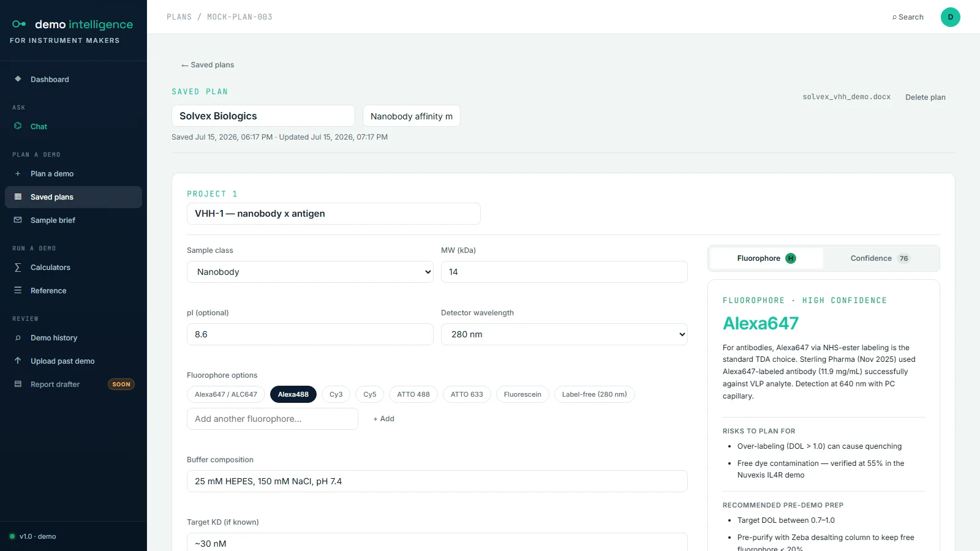The height and width of the screenshot is (551, 980).
Task: Toggle the Label-free (280 nm) chip
Action: (595, 394)
